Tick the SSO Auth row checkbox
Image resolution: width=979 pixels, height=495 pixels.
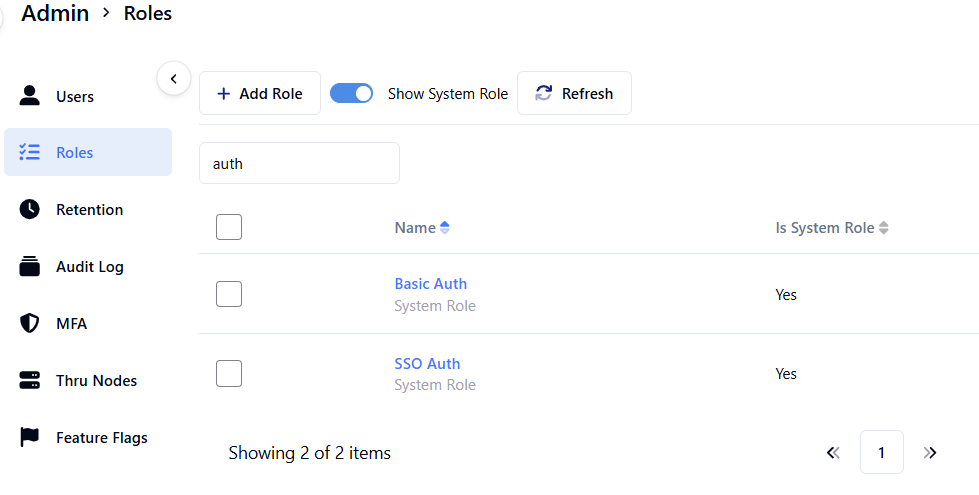pos(229,373)
